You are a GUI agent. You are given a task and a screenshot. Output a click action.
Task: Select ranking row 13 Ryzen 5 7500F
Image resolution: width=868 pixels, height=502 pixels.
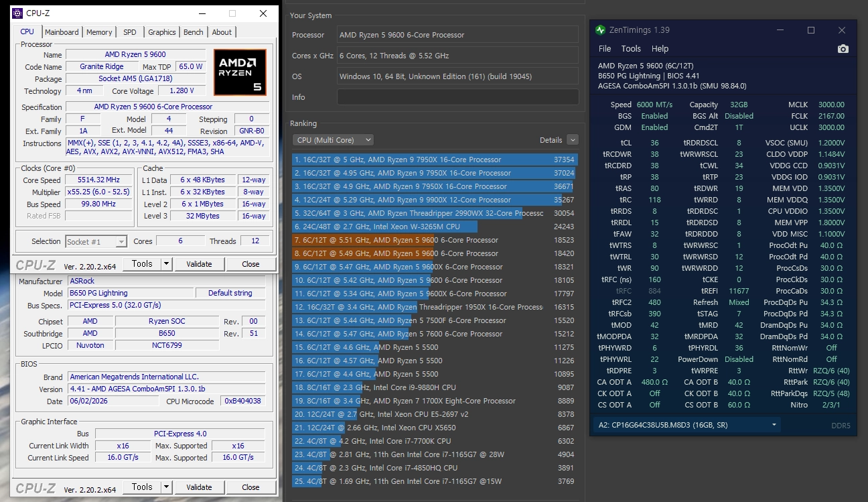[435, 320]
